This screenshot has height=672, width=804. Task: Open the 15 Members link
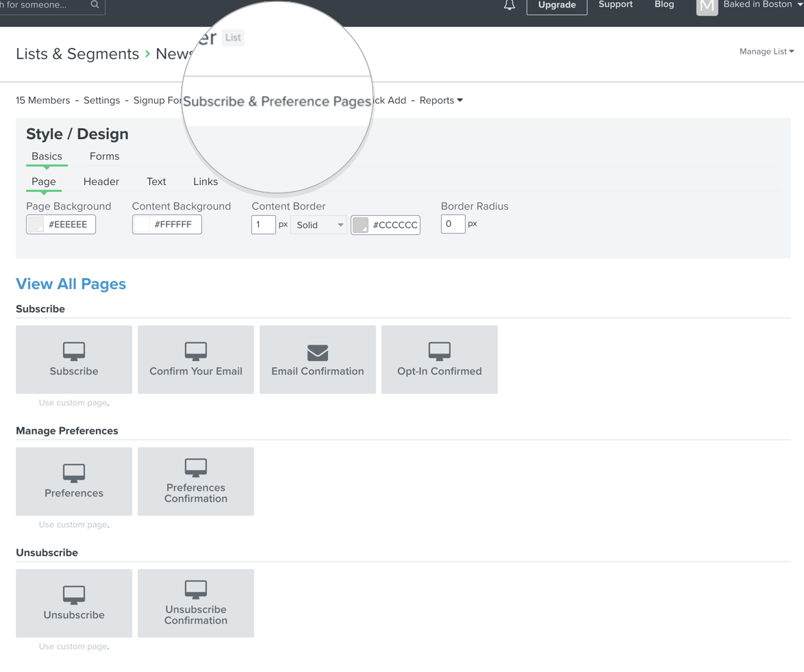[42, 100]
